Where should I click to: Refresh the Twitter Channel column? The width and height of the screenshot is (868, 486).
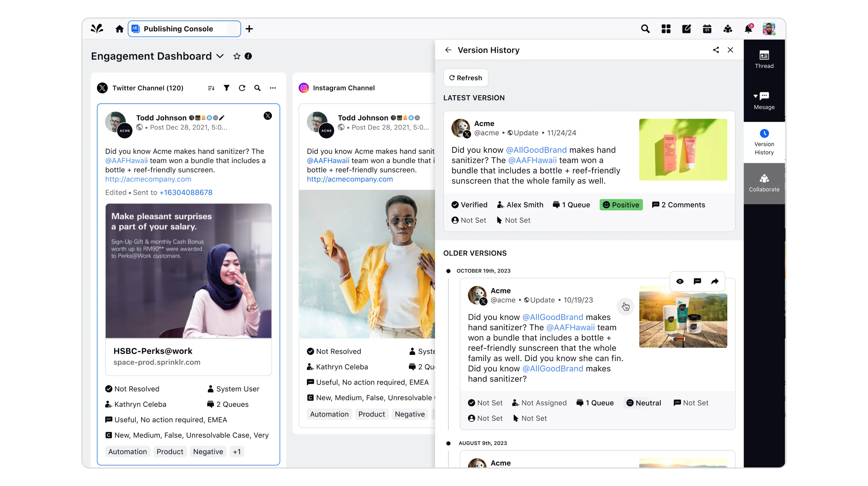tap(242, 88)
